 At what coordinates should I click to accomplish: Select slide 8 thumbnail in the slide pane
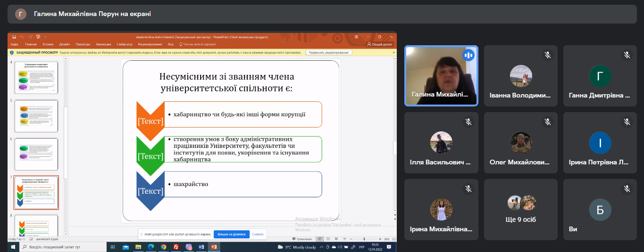point(36,226)
